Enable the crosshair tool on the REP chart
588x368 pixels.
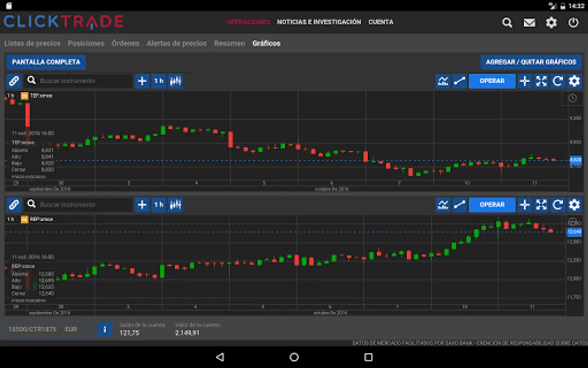[525, 204]
